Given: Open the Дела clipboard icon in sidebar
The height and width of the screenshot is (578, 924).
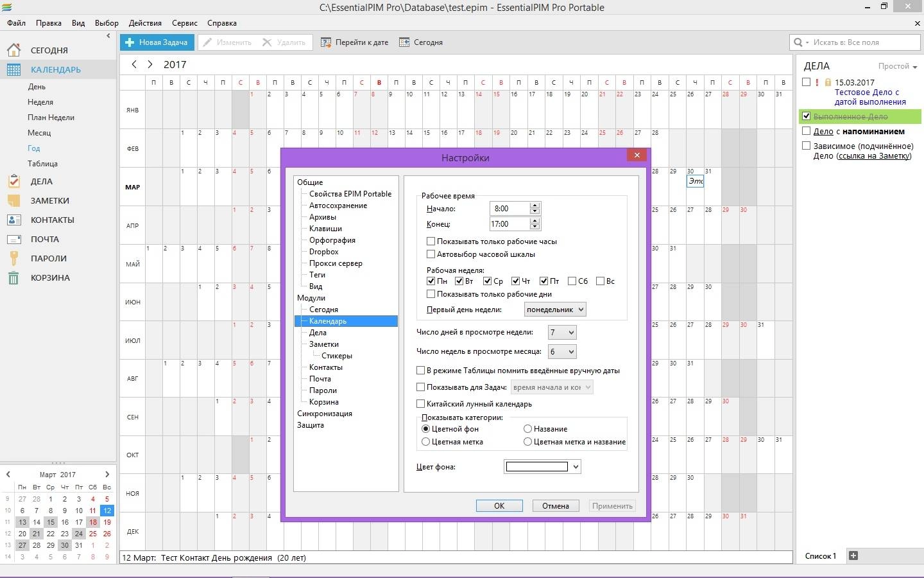Looking at the screenshot, I should [13, 181].
